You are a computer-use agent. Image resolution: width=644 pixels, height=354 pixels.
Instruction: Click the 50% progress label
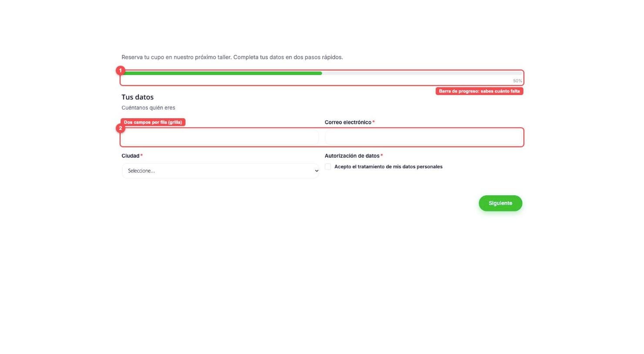tap(517, 81)
